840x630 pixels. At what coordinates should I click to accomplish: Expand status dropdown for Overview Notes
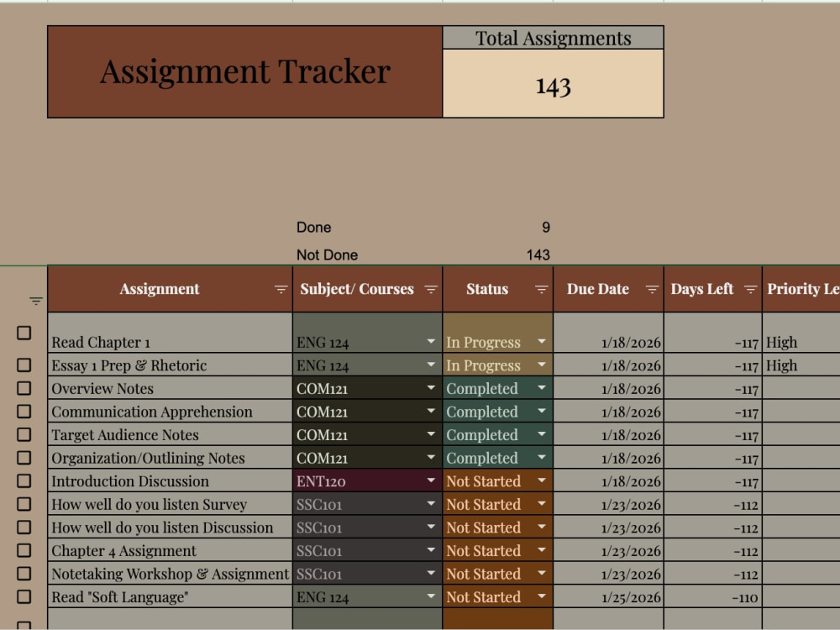pyautogui.click(x=542, y=387)
